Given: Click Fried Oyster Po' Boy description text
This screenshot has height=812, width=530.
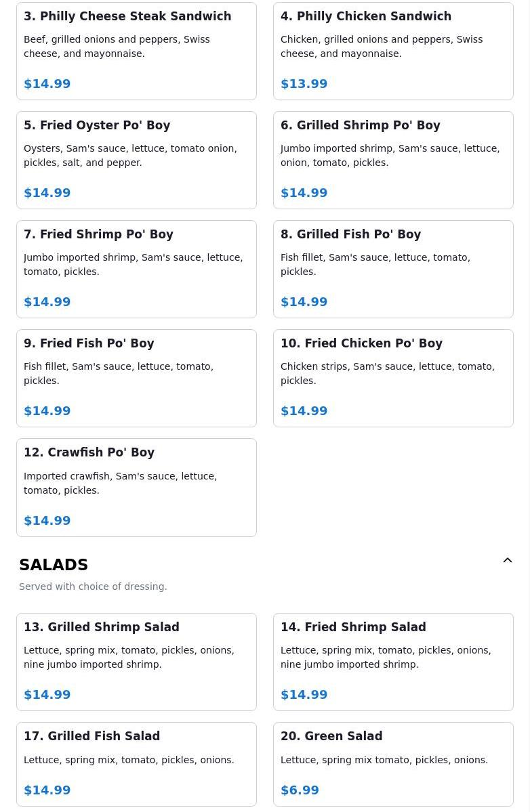Looking at the screenshot, I should click(x=130, y=155).
